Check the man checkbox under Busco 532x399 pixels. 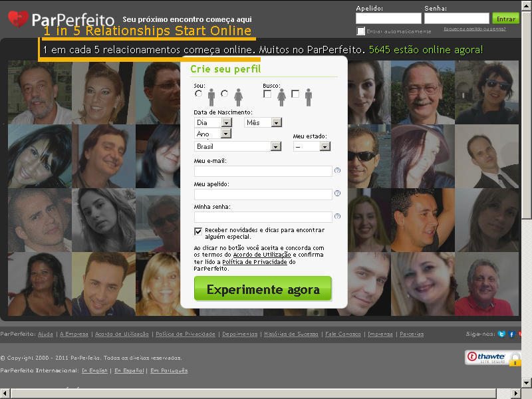295,94
